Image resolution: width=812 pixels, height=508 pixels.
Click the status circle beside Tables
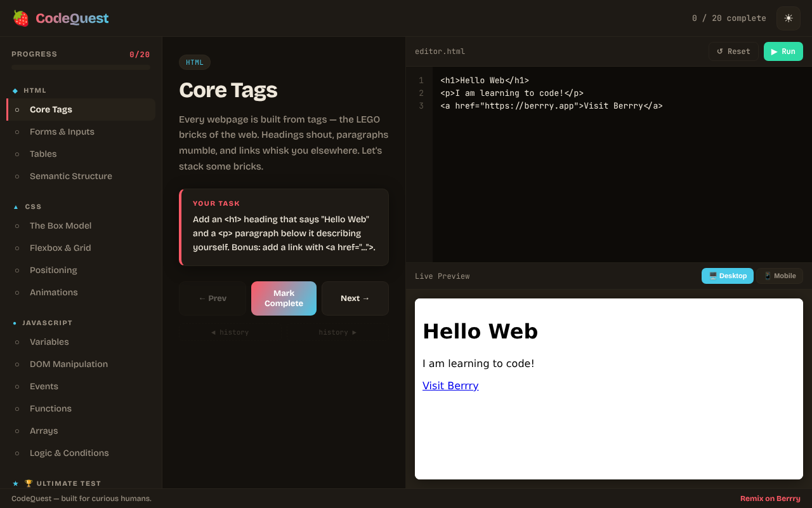pos(17,154)
